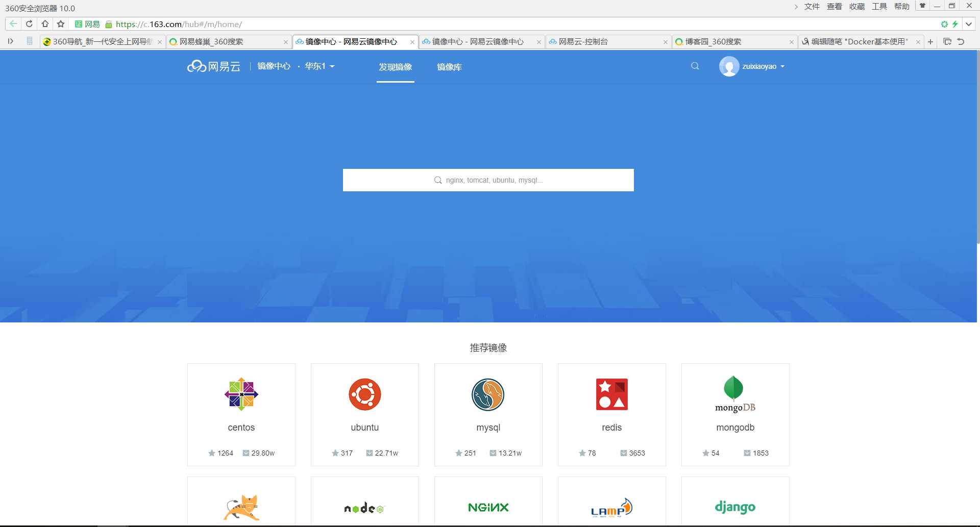The image size is (980, 527).
Task: Click the 网易 site identity label
Action: click(87, 24)
